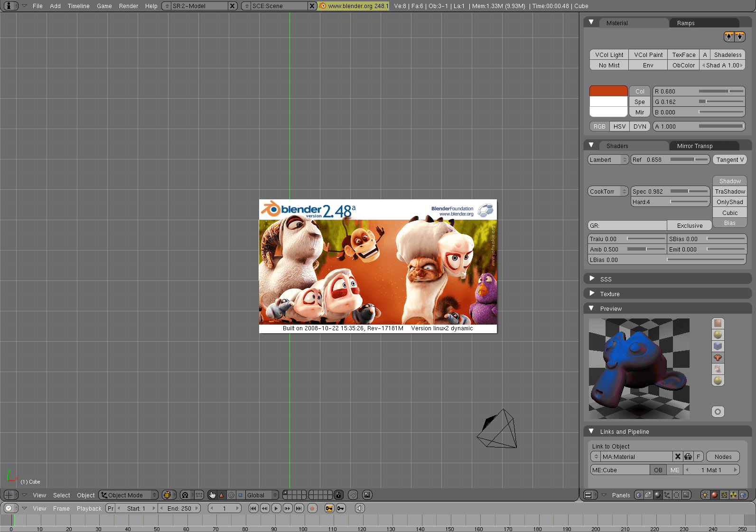Click the www.blender.org link

pyautogui.click(x=354, y=6)
